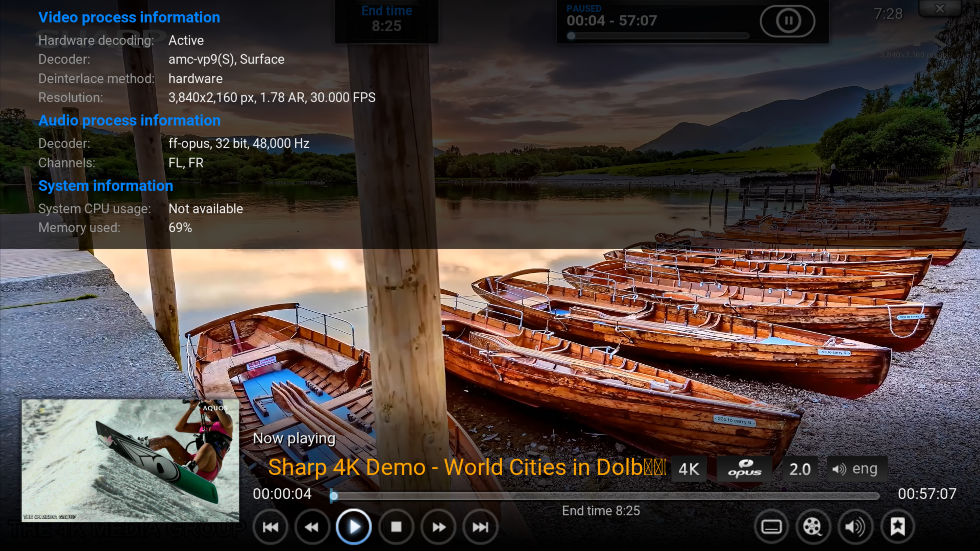Open the bookmarks star icon

coord(897,527)
